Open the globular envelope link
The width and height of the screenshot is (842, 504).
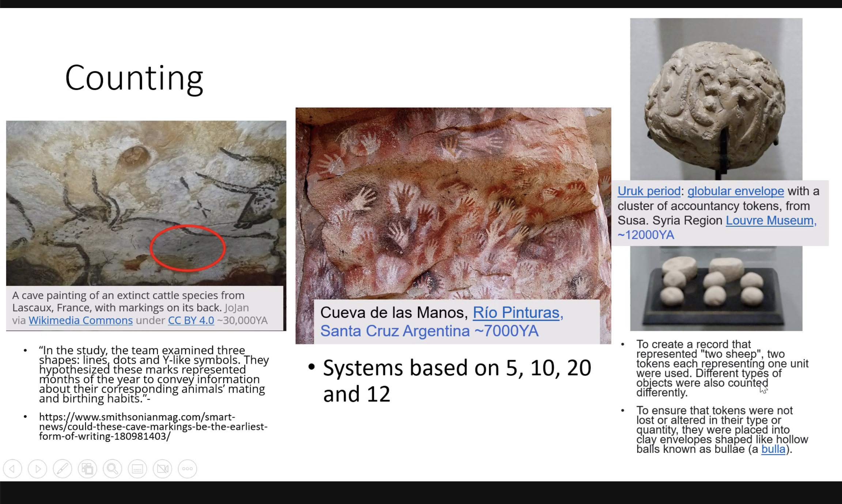pos(735,191)
